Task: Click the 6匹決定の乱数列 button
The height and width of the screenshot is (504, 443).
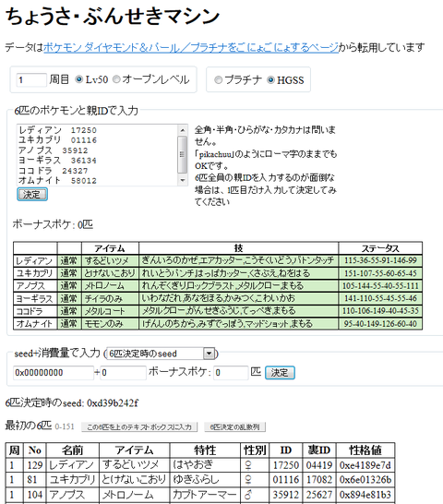Action: [234, 426]
